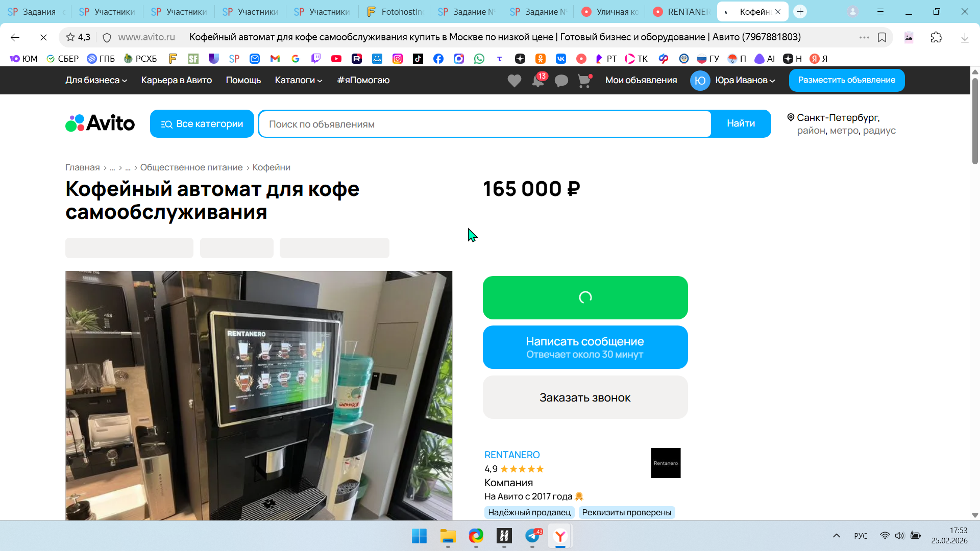The height and width of the screenshot is (551, 980).
Task: Click the coffee machine photo
Action: tap(259, 395)
